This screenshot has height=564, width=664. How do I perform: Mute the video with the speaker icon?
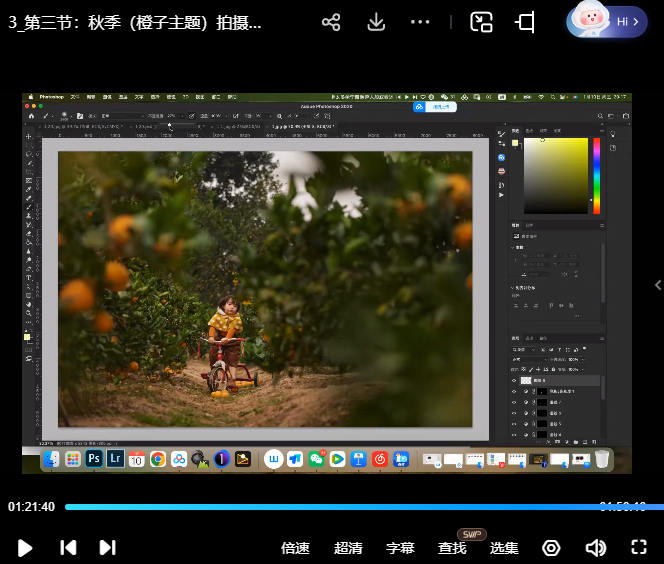coord(595,547)
